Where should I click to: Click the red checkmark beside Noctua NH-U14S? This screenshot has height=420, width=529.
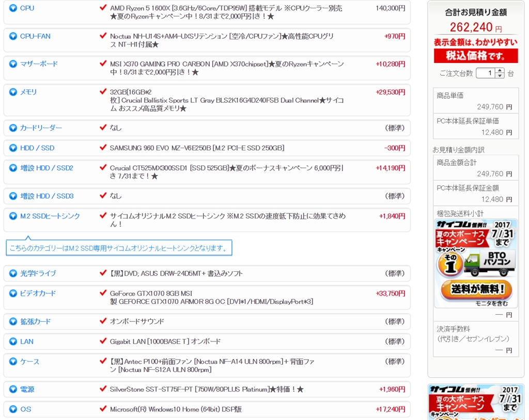[x=103, y=35]
